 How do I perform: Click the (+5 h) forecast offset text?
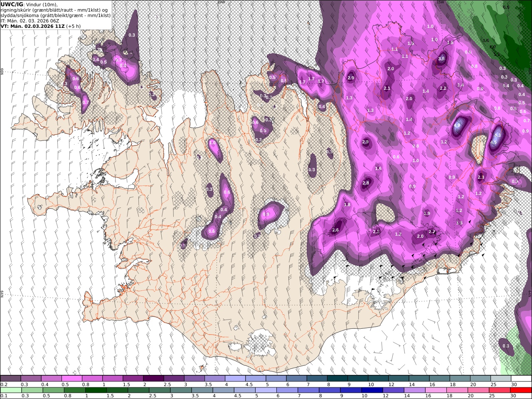73,26
